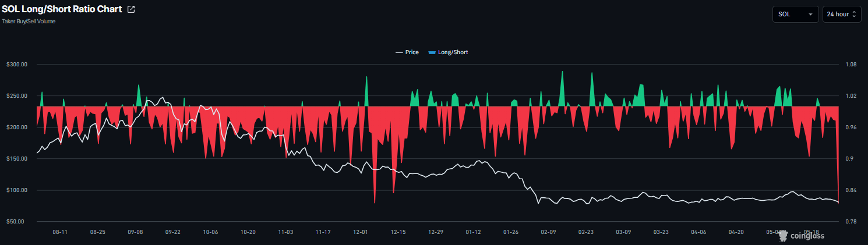The width and height of the screenshot is (868, 245).
Task: Click the 03-23 date label
Action: pyautogui.click(x=661, y=232)
